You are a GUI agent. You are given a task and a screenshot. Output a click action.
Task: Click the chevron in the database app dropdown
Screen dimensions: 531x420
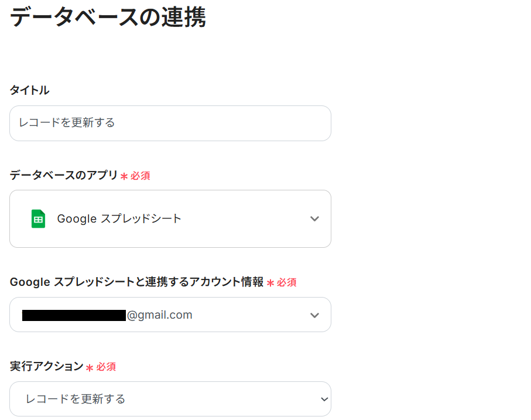(314, 219)
